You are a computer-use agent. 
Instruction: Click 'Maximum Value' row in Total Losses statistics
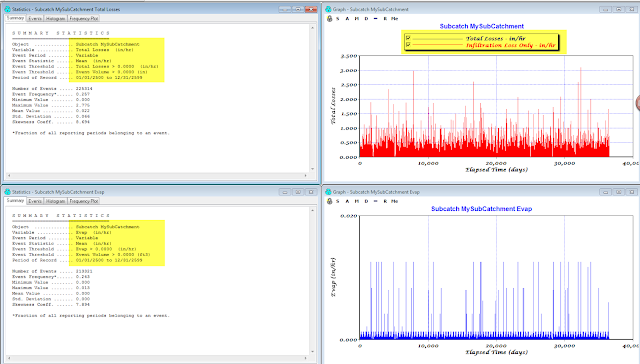pyautogui.click(x=51, y=105)
